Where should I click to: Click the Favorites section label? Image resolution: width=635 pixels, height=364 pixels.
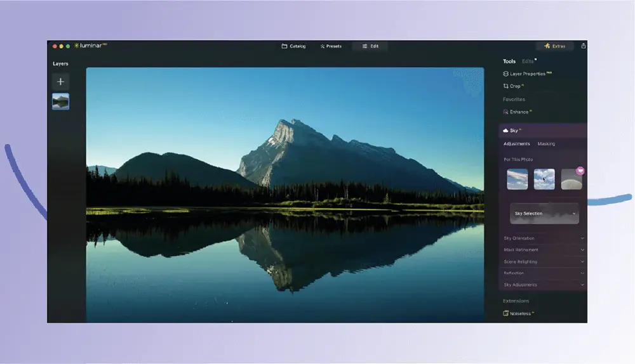[x=514, y=100]
